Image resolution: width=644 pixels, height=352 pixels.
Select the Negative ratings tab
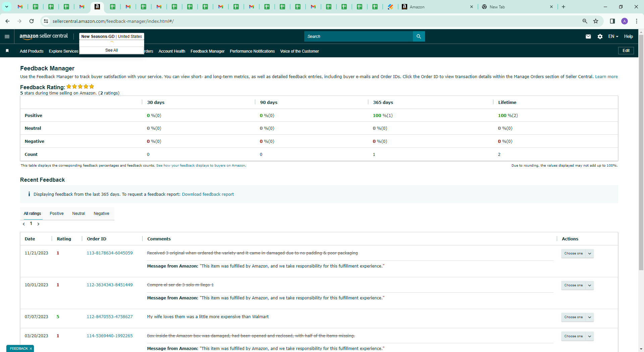[x=101, y=214]
